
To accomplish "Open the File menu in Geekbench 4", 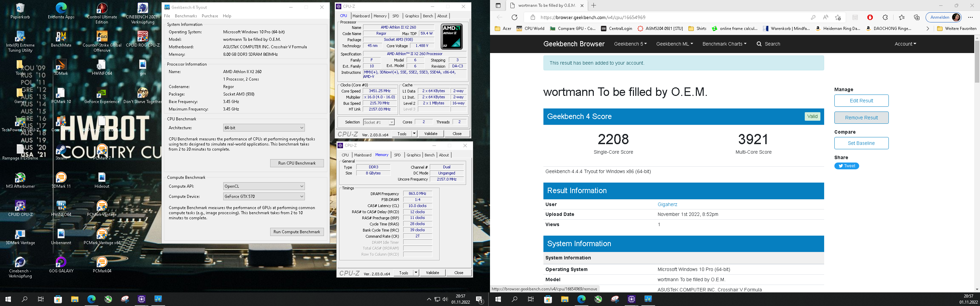I will tap(167, 16).
